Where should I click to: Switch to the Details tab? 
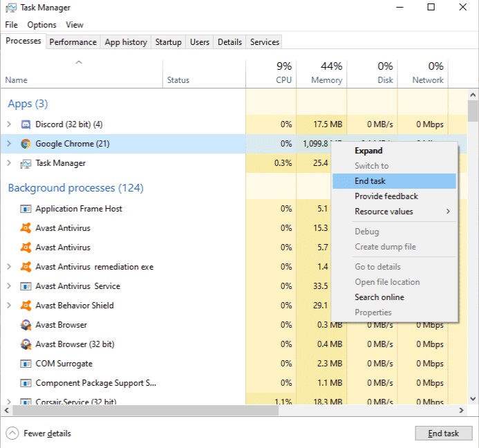click(x=229, y=42)
